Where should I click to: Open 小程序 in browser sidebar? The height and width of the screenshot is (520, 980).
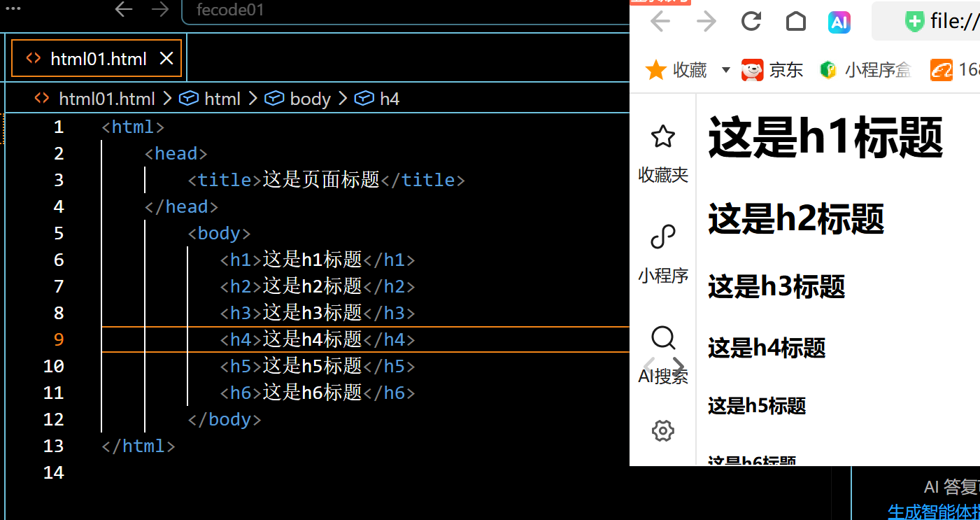point(663,255)
